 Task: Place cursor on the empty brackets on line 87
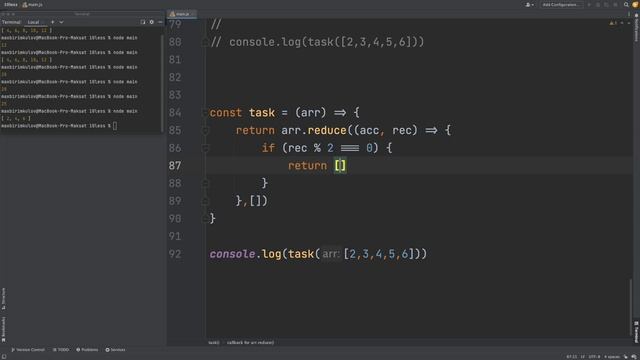coord(340,166)
